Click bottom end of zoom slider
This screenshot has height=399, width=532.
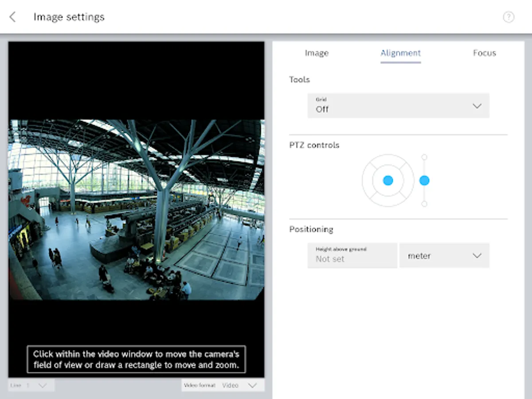pos(424,204)
